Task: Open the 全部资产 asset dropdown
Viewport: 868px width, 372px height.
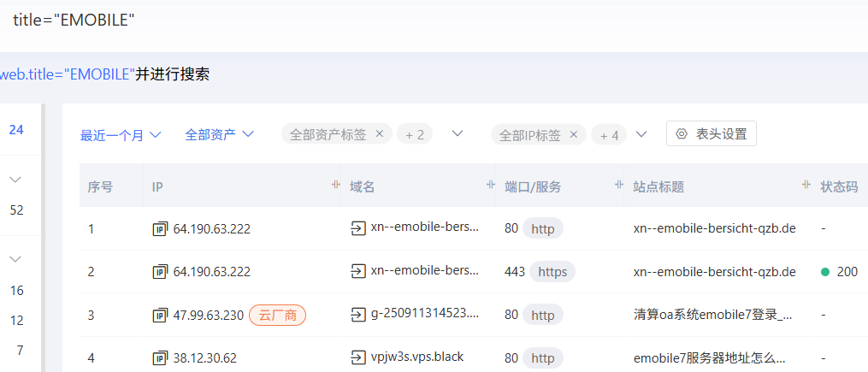Action: tap(220, 134)
